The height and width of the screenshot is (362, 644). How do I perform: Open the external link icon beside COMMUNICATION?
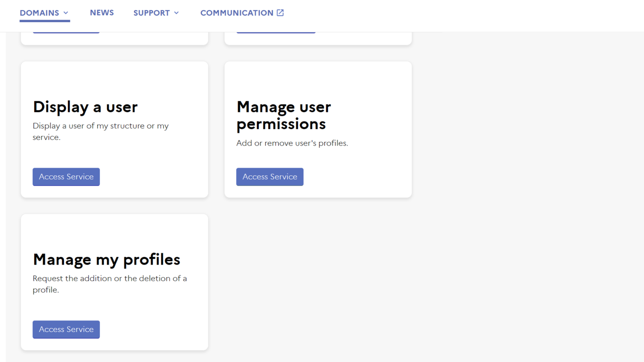tap(280, 13)
